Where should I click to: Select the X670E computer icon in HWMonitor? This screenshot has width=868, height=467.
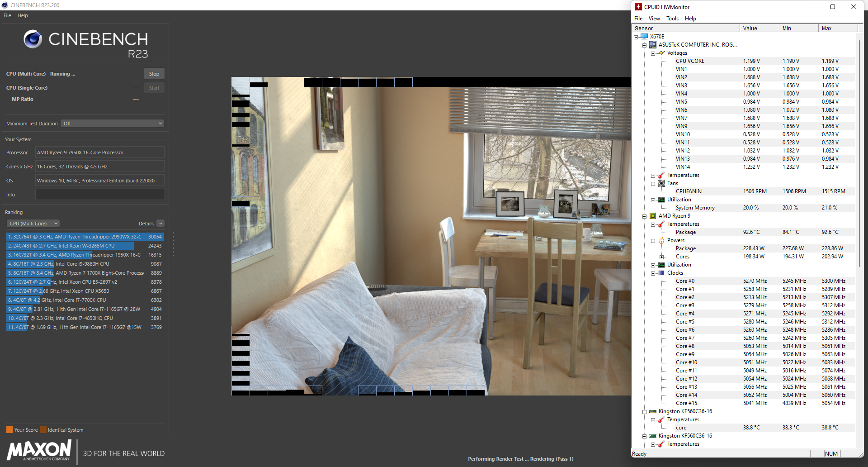(x=644, y=36)
